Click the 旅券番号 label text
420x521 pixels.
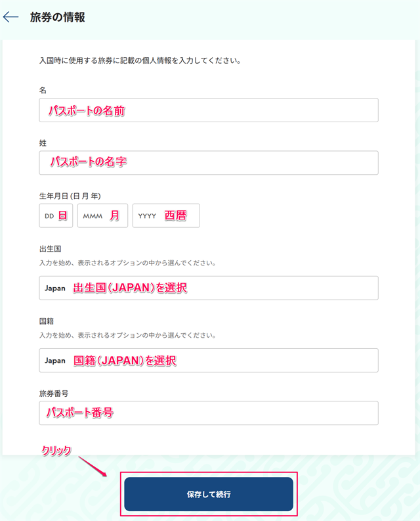point(54,393)
